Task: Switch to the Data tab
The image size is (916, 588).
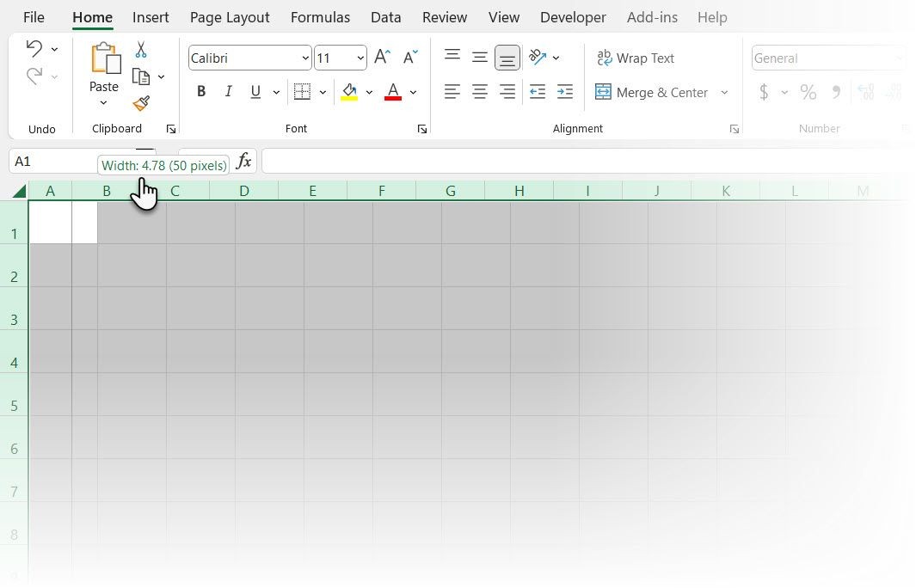Action: (386, 17)
